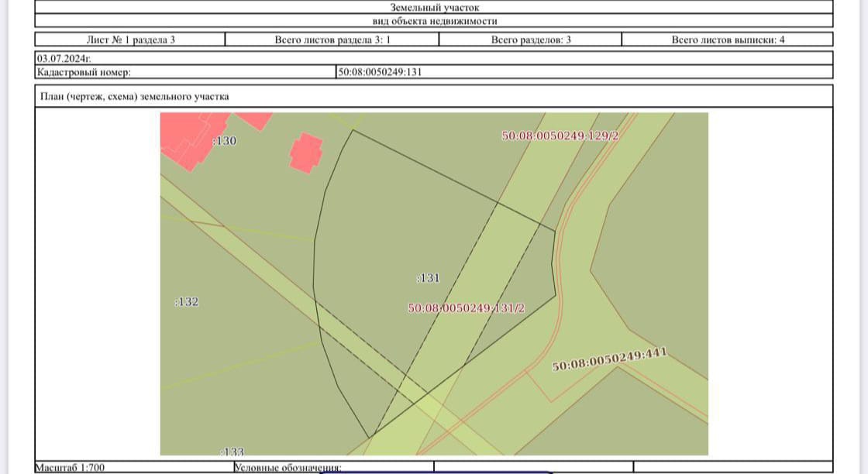Screen dimensions: 868x474
Task: Click parcel label :130 on the map
Action: (224, 141)
